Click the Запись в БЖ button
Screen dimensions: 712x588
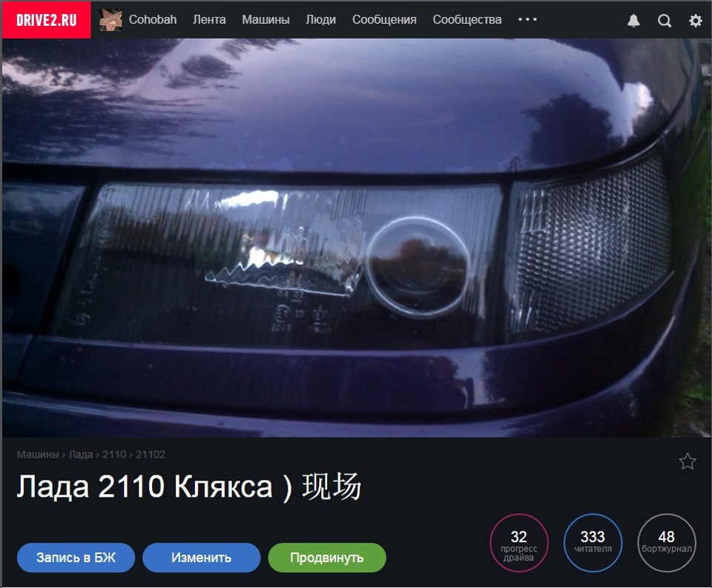76,557
